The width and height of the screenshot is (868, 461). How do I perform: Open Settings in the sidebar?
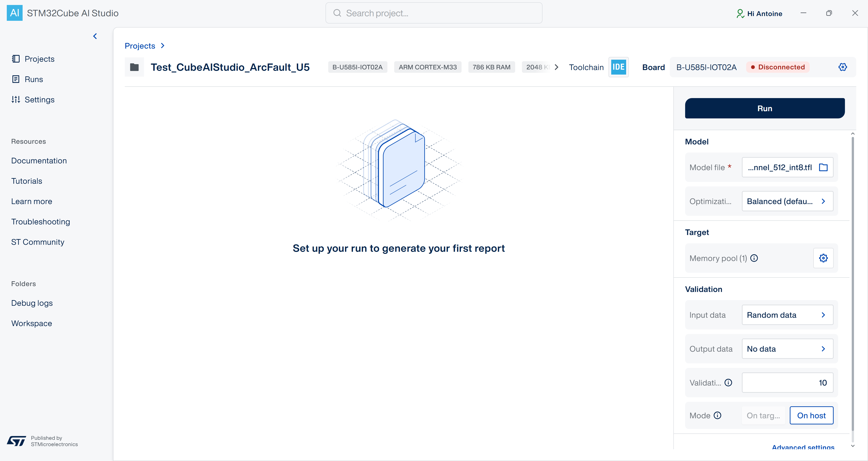(33, 99)
